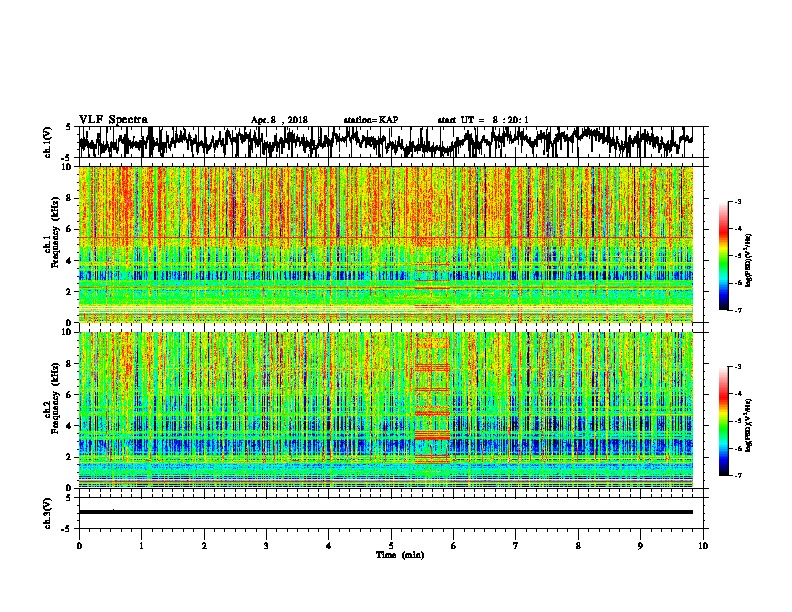
Task: Click time axis tick label "6"
Action: point(454,546)
